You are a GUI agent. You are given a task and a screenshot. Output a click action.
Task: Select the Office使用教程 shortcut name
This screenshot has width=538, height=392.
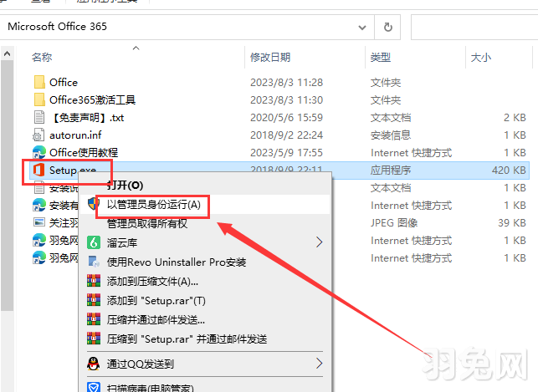click(x=84, y=152)
